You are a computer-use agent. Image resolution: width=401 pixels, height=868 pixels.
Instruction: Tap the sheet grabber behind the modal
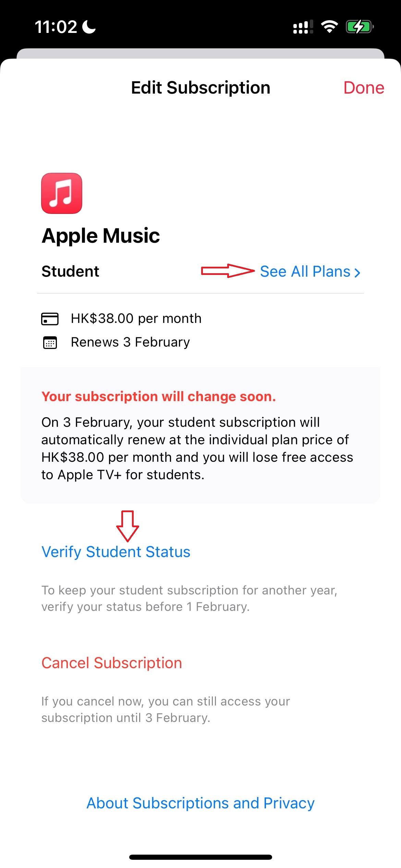[200, 53]
